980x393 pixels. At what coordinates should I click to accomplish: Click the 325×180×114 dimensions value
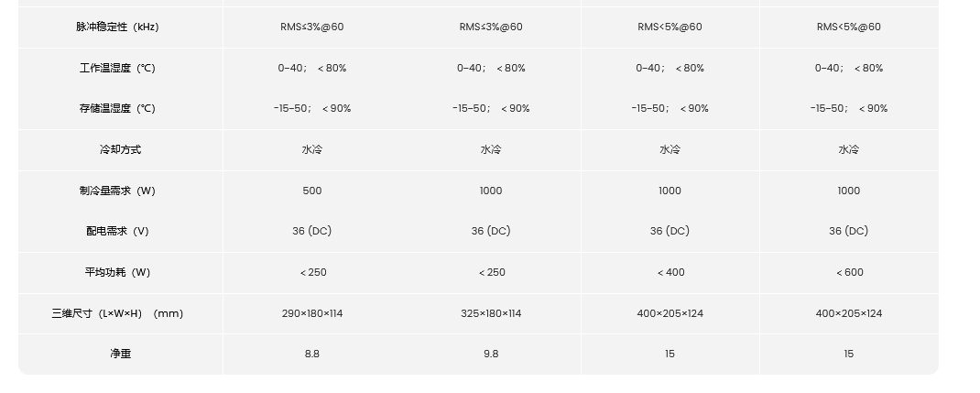[491, 313]
